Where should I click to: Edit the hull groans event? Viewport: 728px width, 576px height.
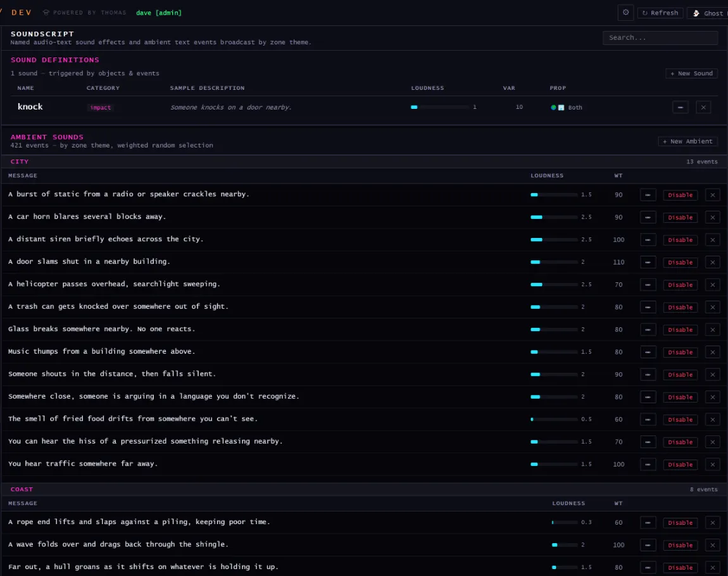(x=648, y=567)
